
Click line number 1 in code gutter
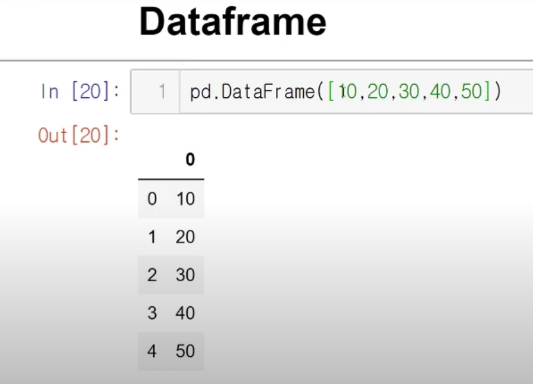pos(162,92)
